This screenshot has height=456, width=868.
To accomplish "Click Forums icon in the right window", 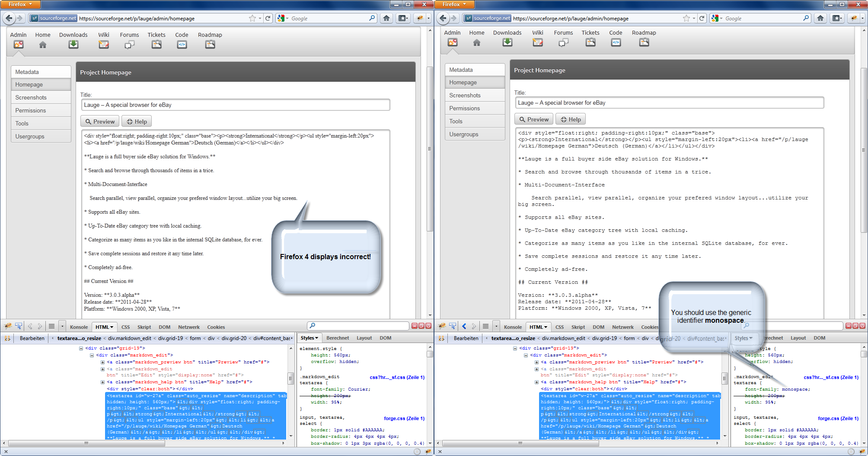I will pyautogui.click(x=563, y=42).
